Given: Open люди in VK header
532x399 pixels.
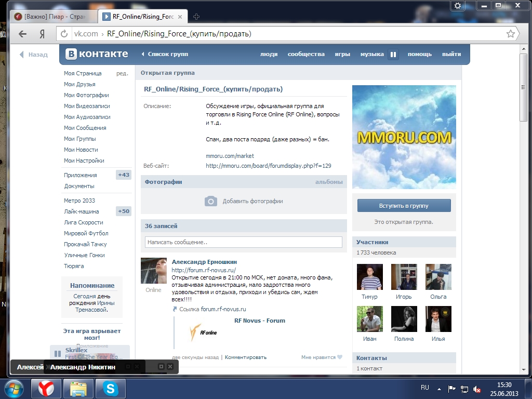Looking at the screenshot, I should click(269, 54).
